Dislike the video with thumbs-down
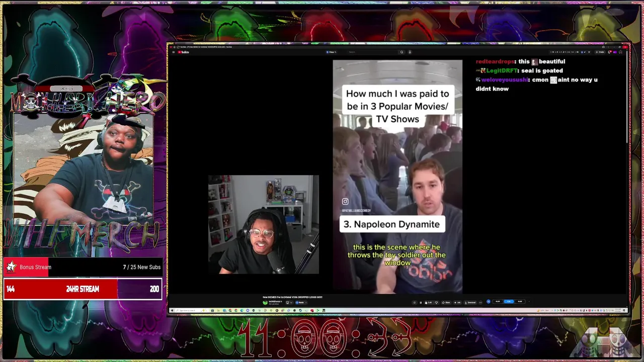This screenshot has height=362, width=644. click(437, 302)
